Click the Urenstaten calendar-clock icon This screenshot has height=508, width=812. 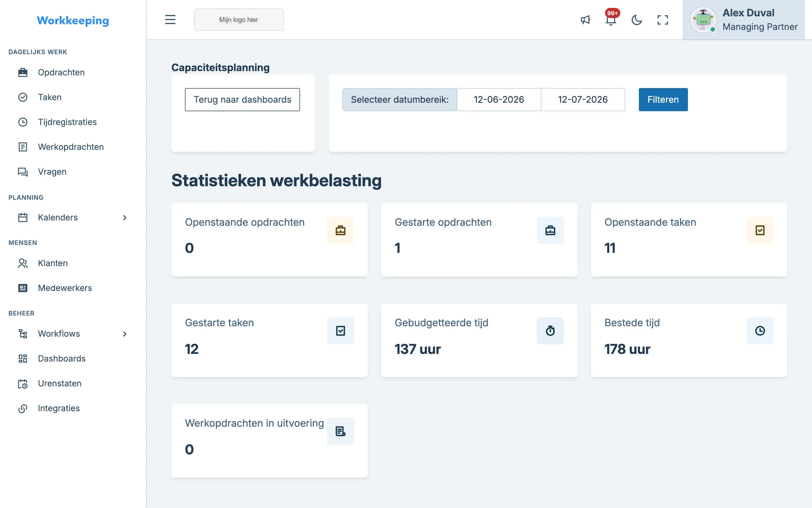[23, 384]
